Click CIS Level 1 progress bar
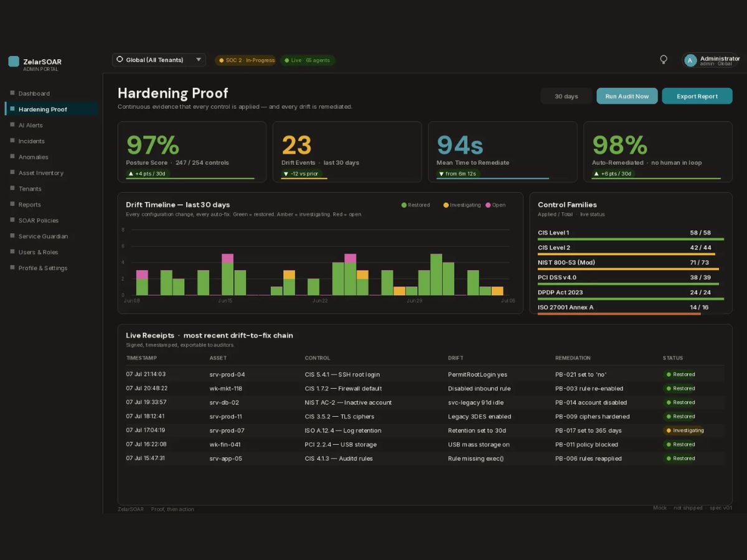 click(631, 239)
